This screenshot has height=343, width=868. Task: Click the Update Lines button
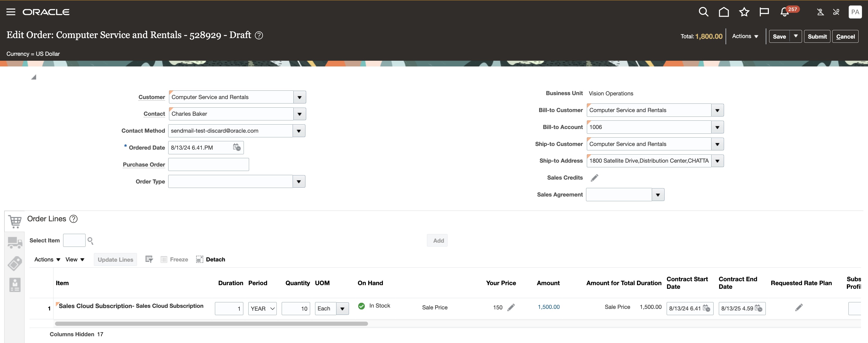click(115, 259)
